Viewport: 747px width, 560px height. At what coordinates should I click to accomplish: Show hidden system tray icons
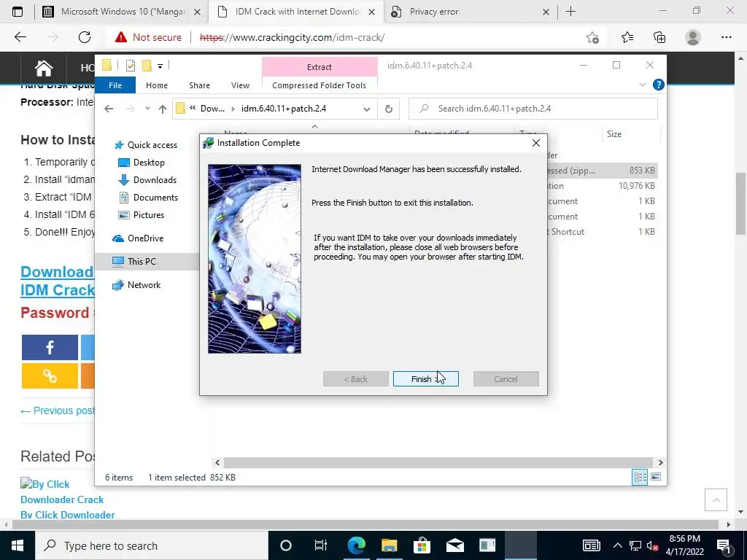[617, 545]
